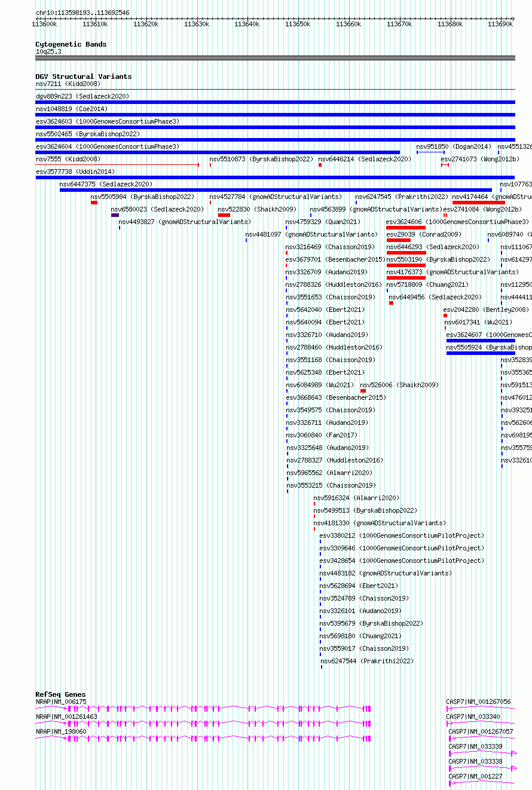Viewport: 532px width, 790px height.
Task: Select nsv4527784 (gnomADStructuralVariants) label
Action: [276, 197]
